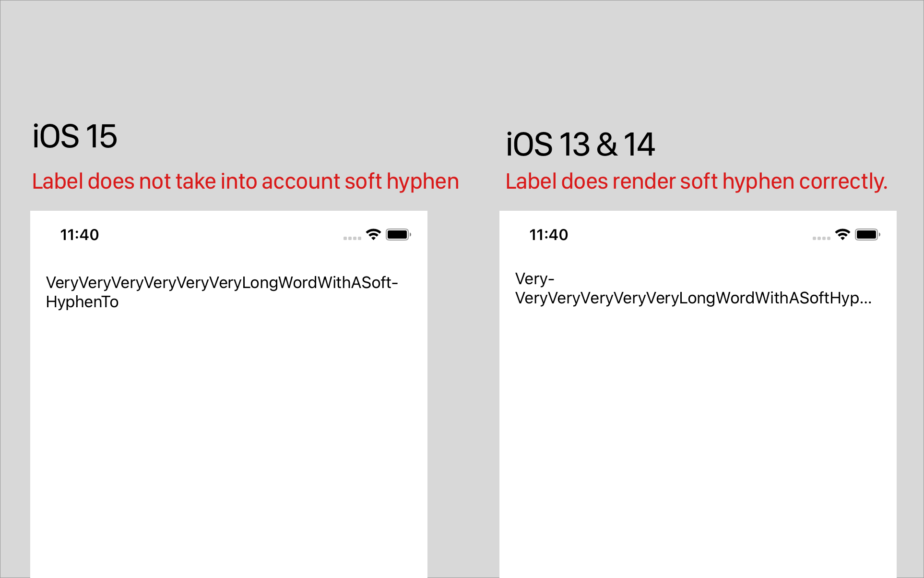This screenshot has height=578, width=924.
Task: Click the 11:40 clock in the iOS 13 & 14 screen
Action: tap(549, 235)
